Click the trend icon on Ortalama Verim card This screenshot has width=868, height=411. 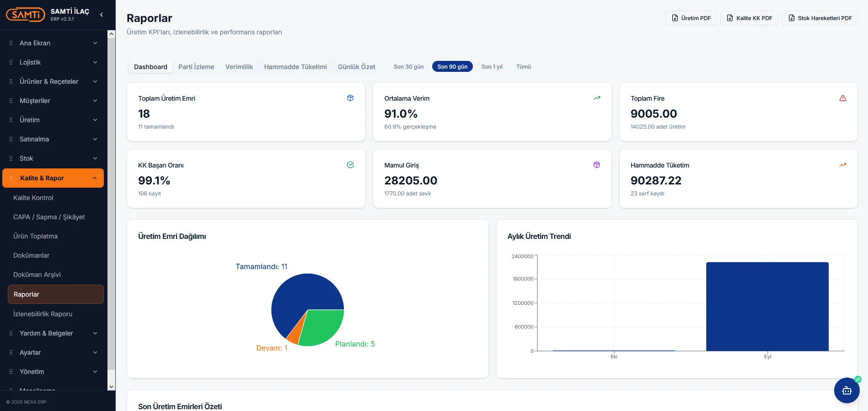click(597, 98)
